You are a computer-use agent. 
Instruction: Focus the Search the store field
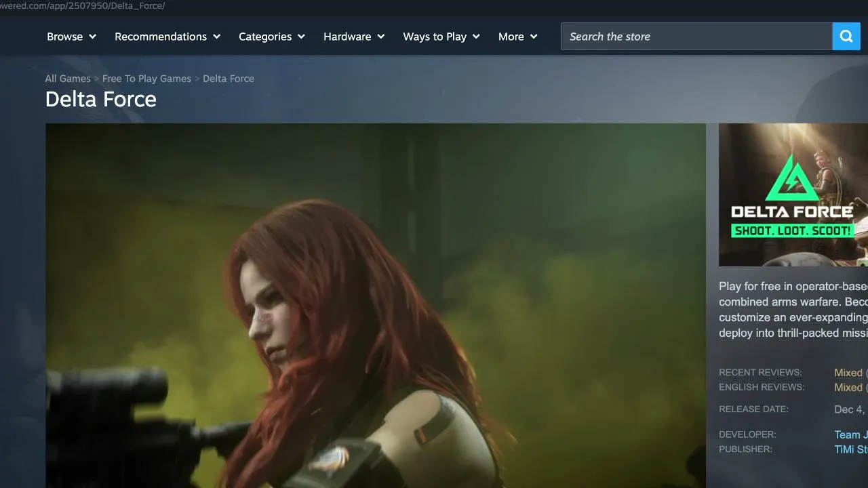[696, 37]
